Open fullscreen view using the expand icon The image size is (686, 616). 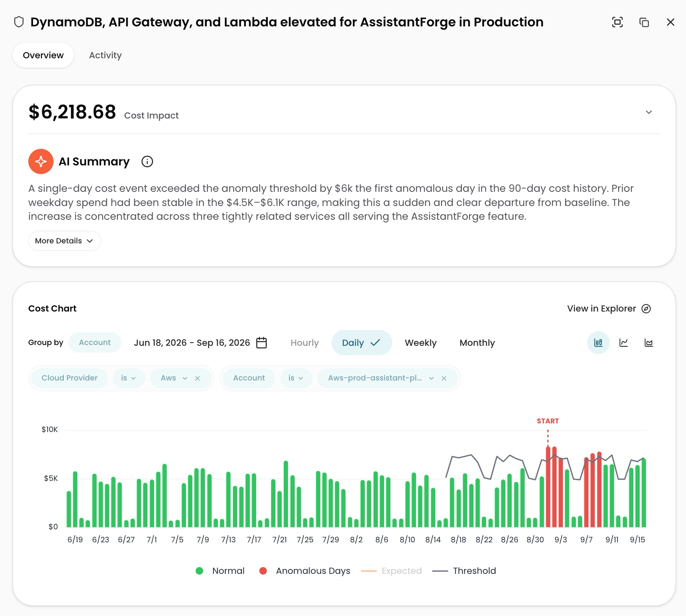pos(617,22)
